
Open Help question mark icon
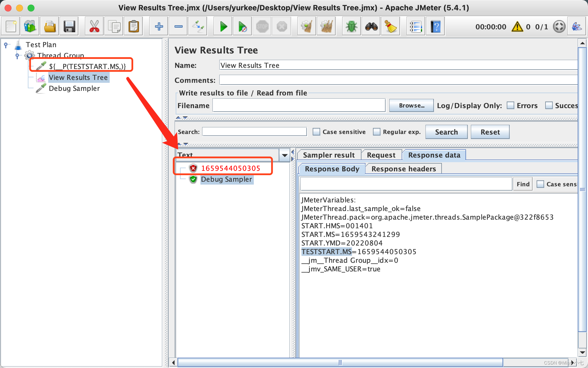click(x=436, y=27)
